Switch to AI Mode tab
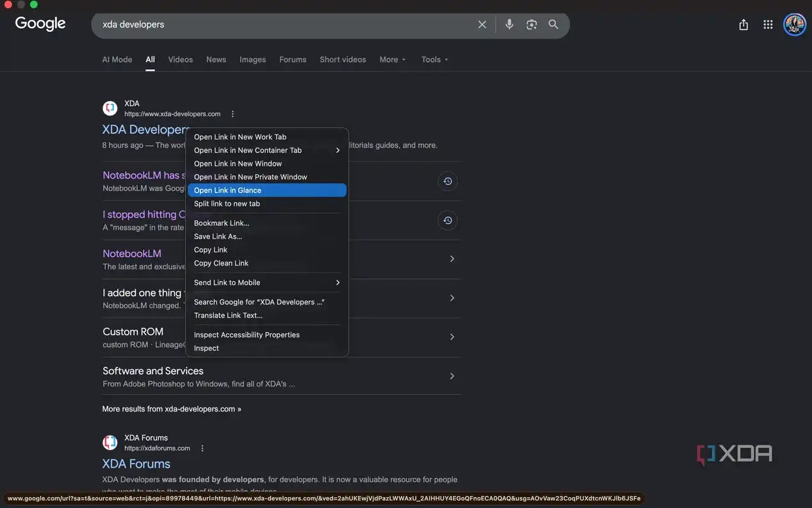Viewport: 812px width, 508px height. tap(117, 60)
